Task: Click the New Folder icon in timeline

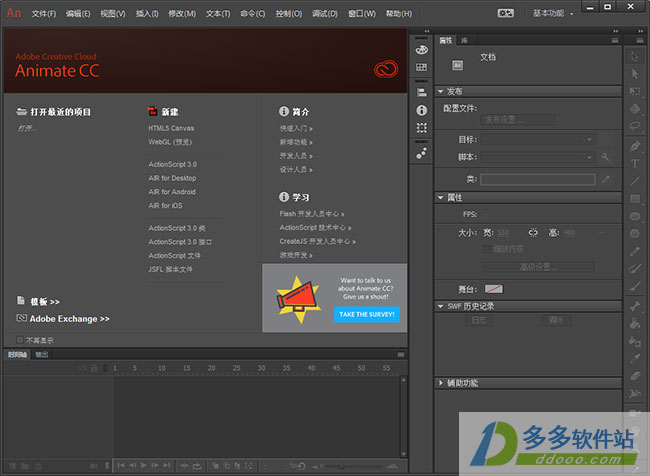Action: (25, 466)
